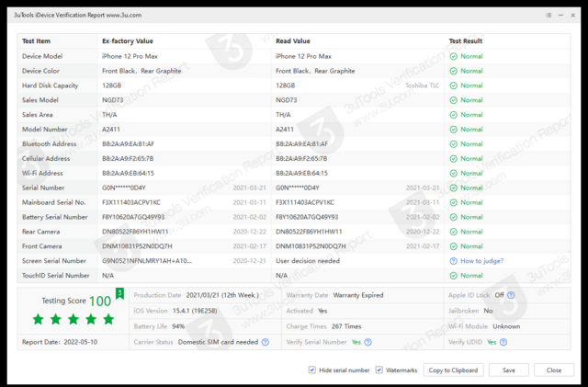
Task: Select ex-factory rear camera serial DN80522F86YH1HW11
Action: point(135,232)
